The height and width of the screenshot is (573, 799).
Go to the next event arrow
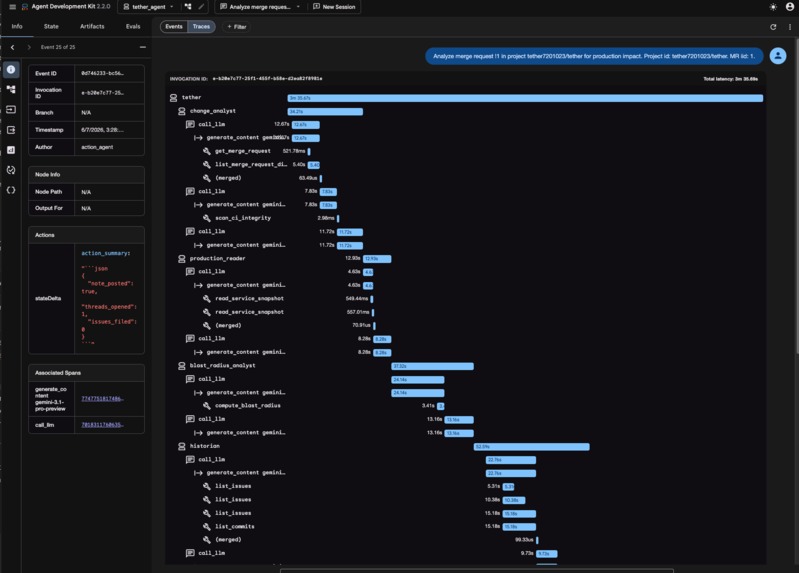tap(29, 47)
